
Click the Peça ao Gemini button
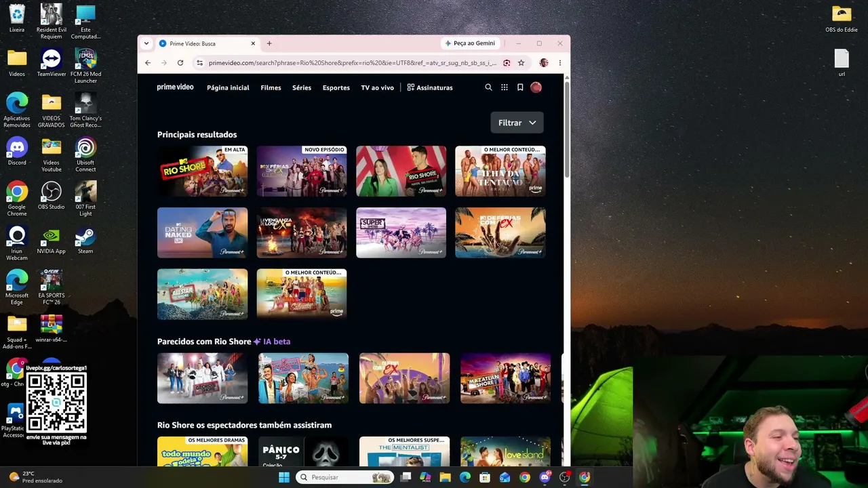click(x=470, y=43)
